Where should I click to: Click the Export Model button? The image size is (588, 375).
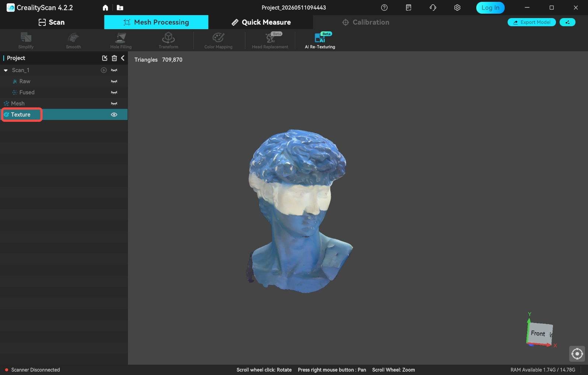pos(532,22)
